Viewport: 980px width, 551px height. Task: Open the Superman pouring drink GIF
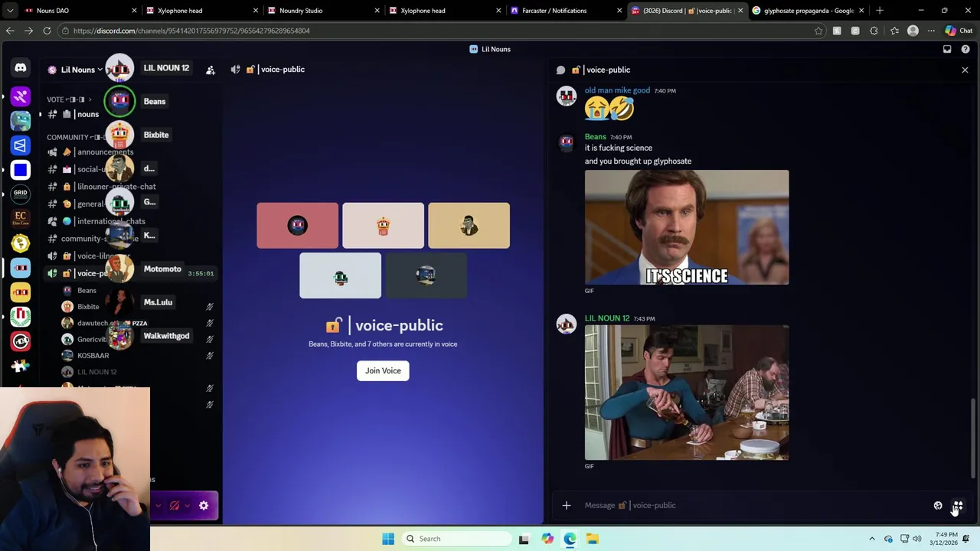(x=687, y=393)
